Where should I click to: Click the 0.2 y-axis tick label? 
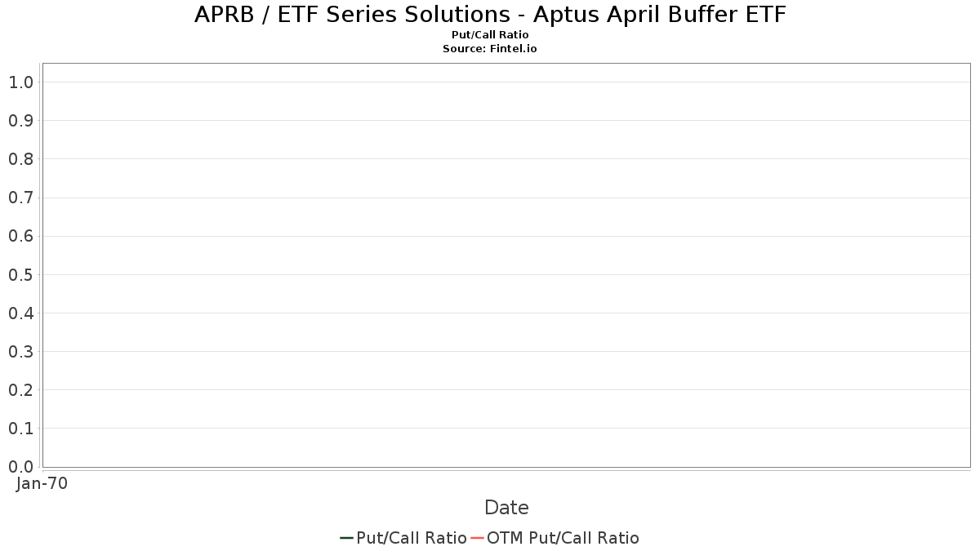(x=20, y=390)
